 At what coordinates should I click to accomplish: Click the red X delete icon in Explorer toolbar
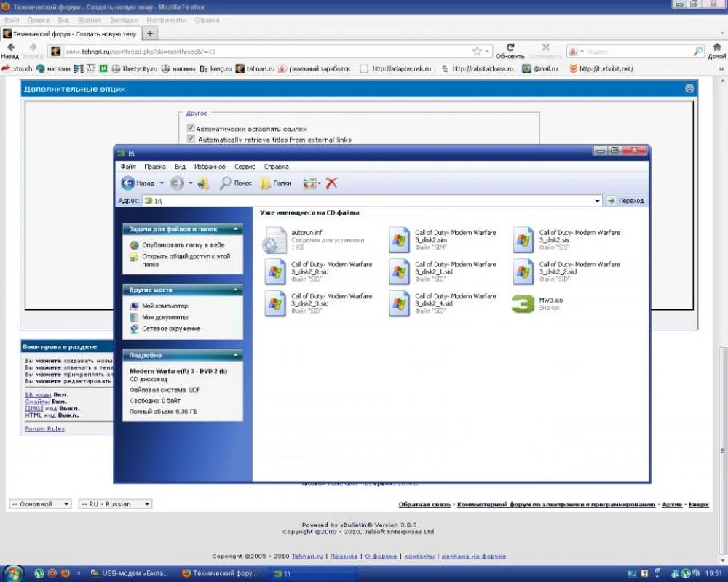(331, 183)
